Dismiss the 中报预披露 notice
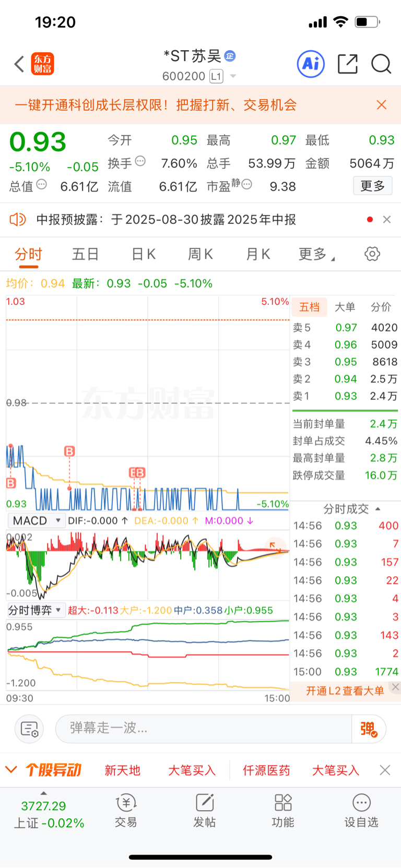401x868 pixels. 387,219
